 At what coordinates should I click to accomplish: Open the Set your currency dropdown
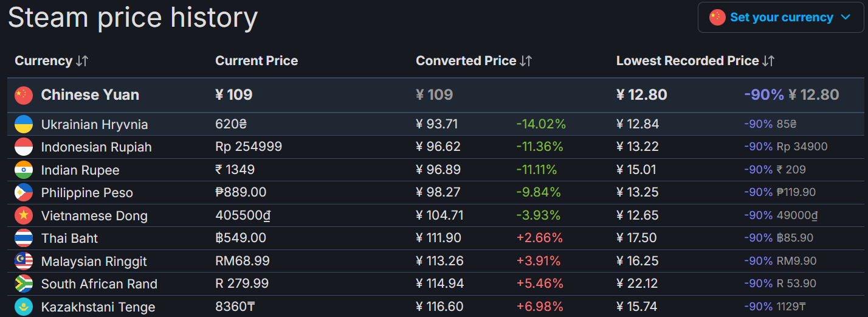click(780, 17)
